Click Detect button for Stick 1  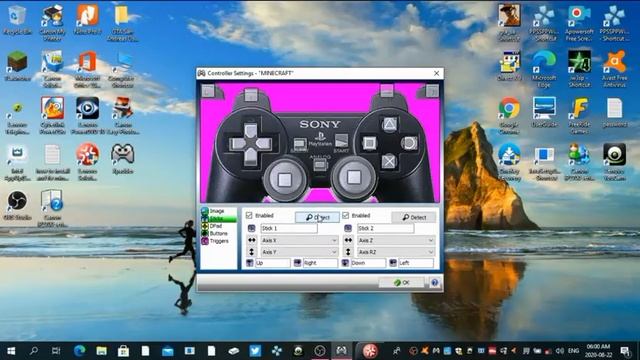pos(317,217)
